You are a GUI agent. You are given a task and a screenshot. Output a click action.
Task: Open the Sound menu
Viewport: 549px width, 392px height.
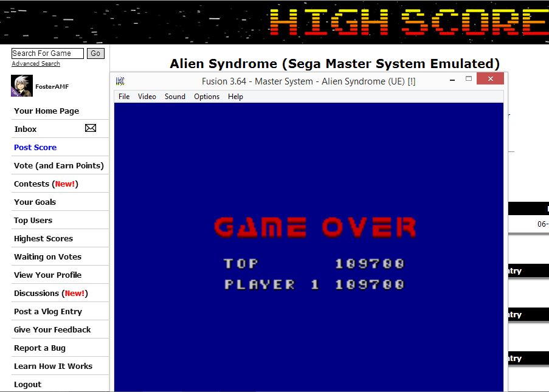coord(175,97)
